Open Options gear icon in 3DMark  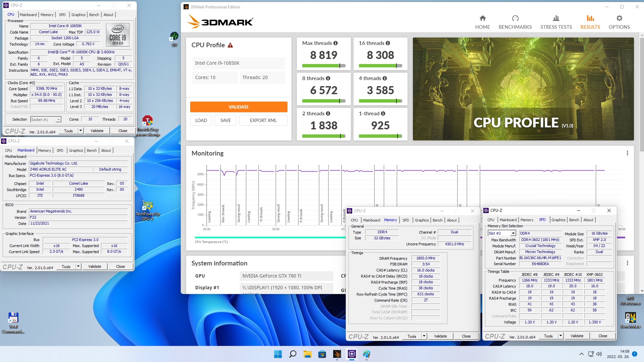click(619, 18)
